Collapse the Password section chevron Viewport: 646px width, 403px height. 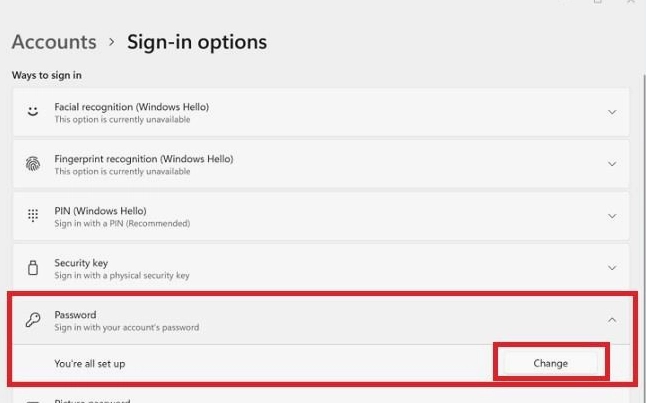[612, 320]
